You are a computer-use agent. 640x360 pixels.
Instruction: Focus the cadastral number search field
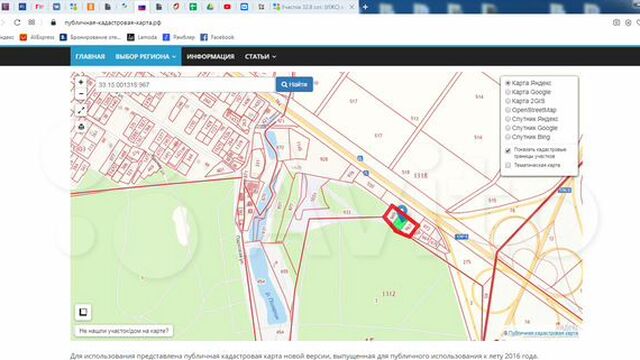click(185, 84)
